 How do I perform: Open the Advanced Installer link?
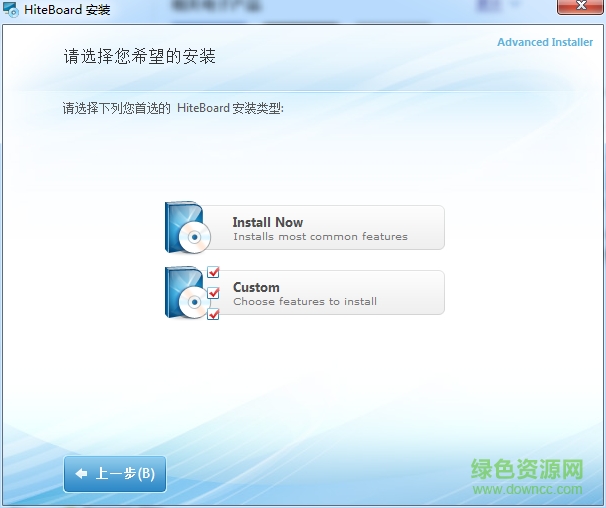click(544, 42)
